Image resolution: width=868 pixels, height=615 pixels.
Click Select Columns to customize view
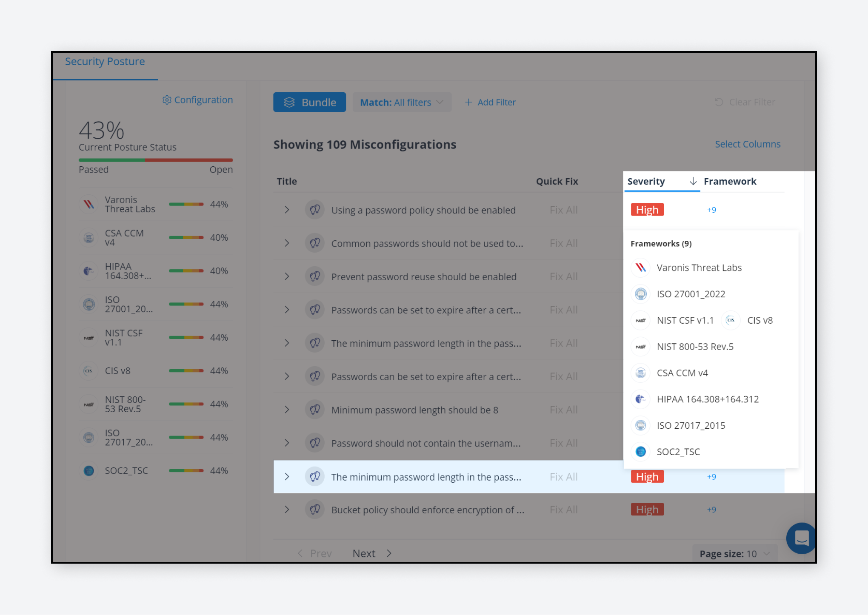pyautogui.click(x=748, y=143)
